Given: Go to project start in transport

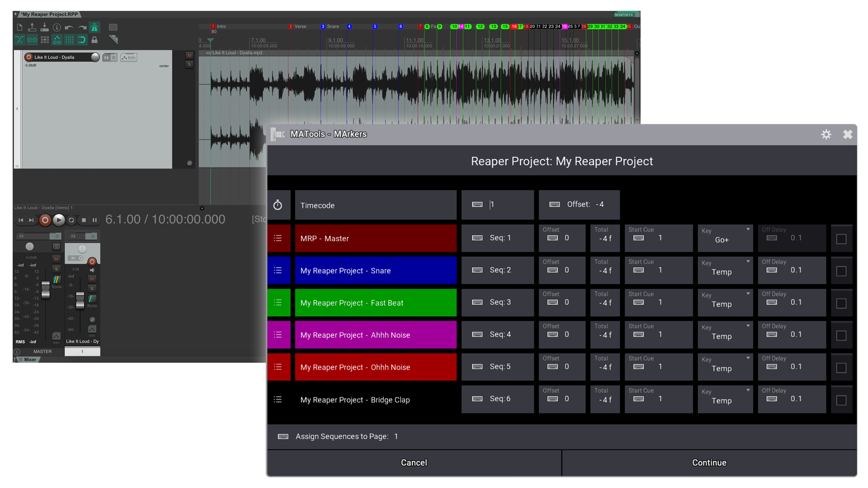Looking at the screenshot, I should tap(21, 220).
